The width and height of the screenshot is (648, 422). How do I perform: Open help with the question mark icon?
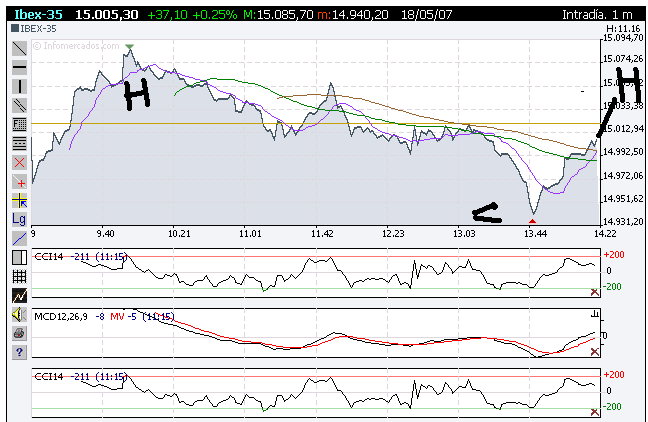pyautogui.click(x=19, y=352)
